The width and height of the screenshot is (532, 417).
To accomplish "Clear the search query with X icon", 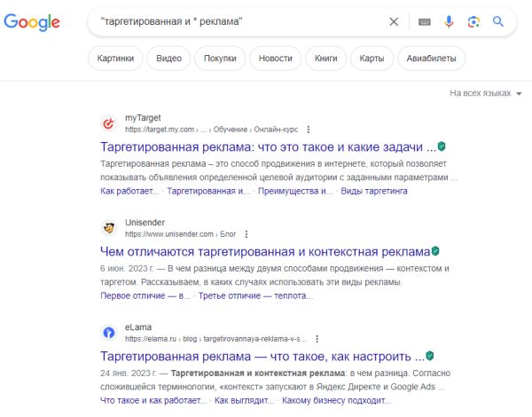I will click(394, 22).
